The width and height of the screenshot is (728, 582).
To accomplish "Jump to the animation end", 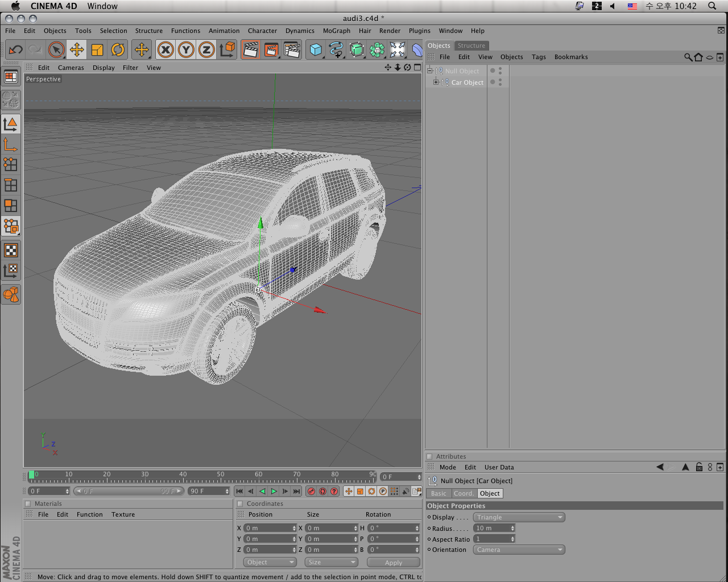I will pos(296,491).
